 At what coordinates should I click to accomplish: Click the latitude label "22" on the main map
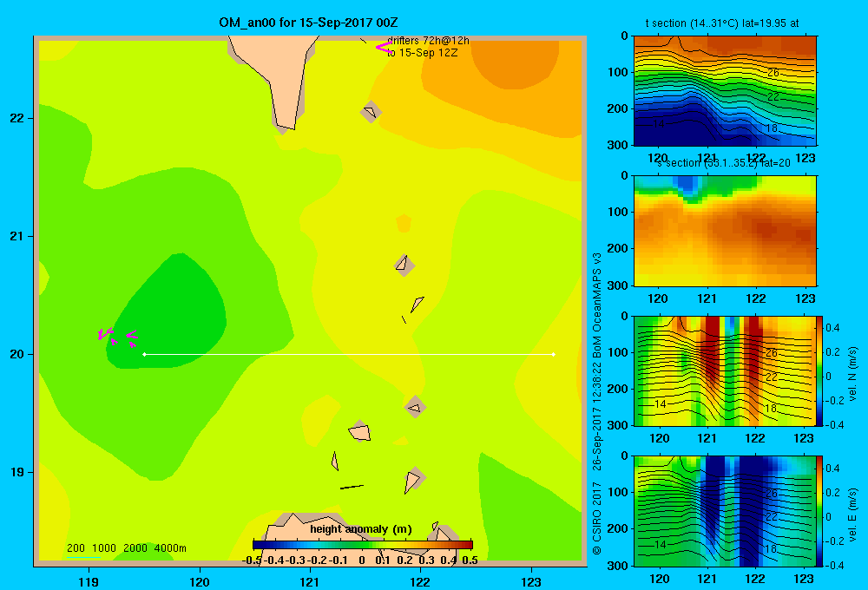pyautogui.click(x=17, y=118)
